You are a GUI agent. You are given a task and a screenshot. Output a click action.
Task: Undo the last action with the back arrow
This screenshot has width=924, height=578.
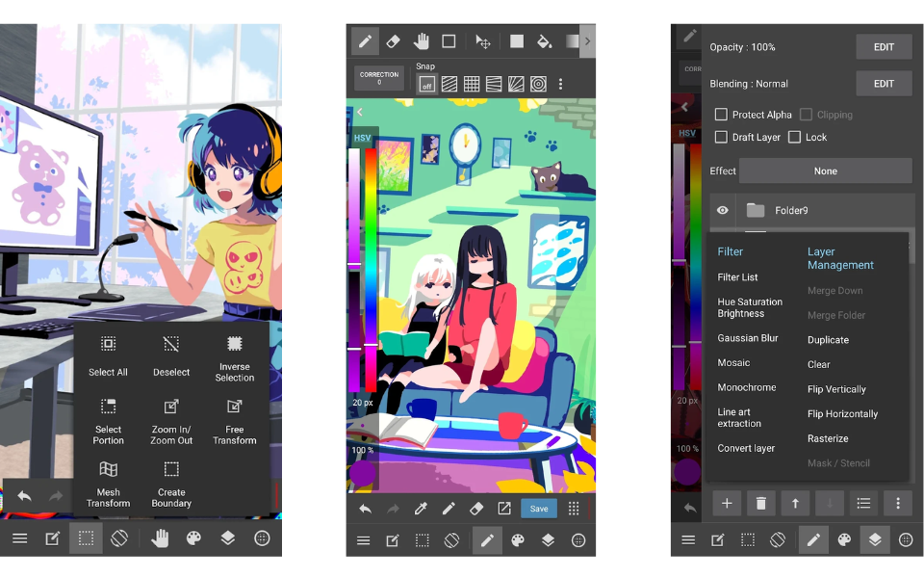tap(366, 508)
